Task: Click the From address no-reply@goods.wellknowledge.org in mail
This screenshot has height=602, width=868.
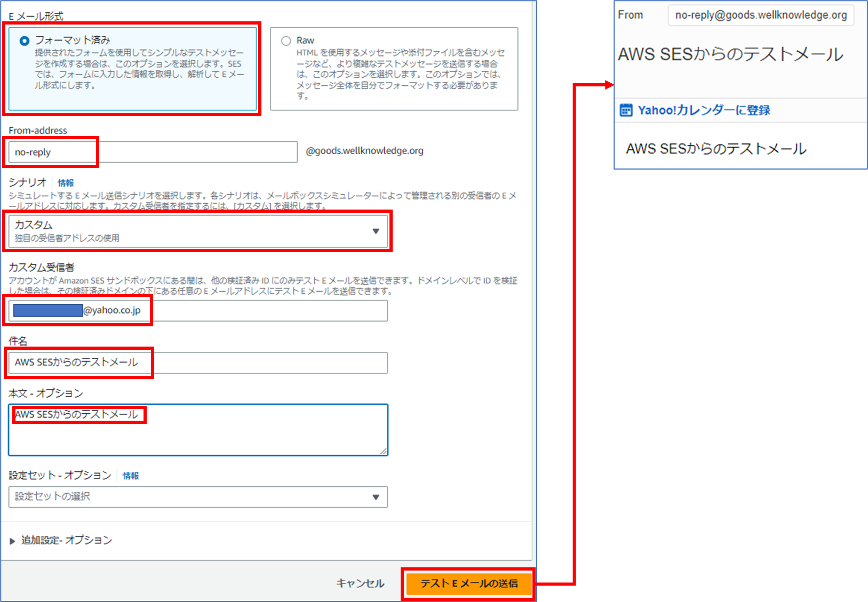Action: [x=761, y=15]
